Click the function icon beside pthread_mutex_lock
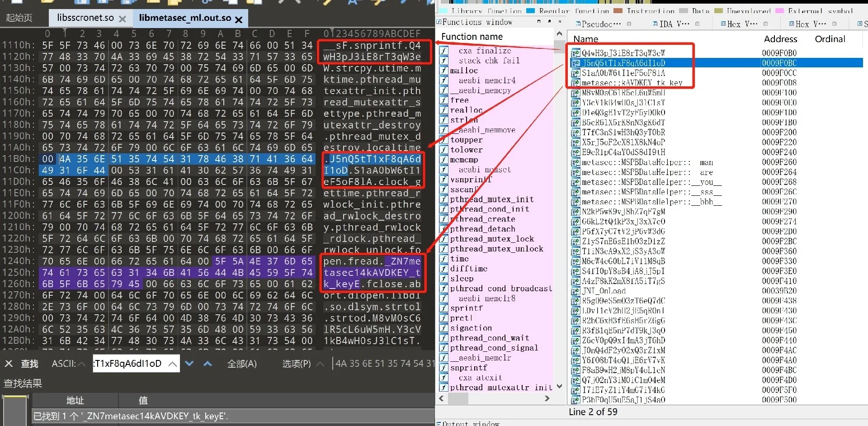Screen dimensions: 868x426 point(444,239)
